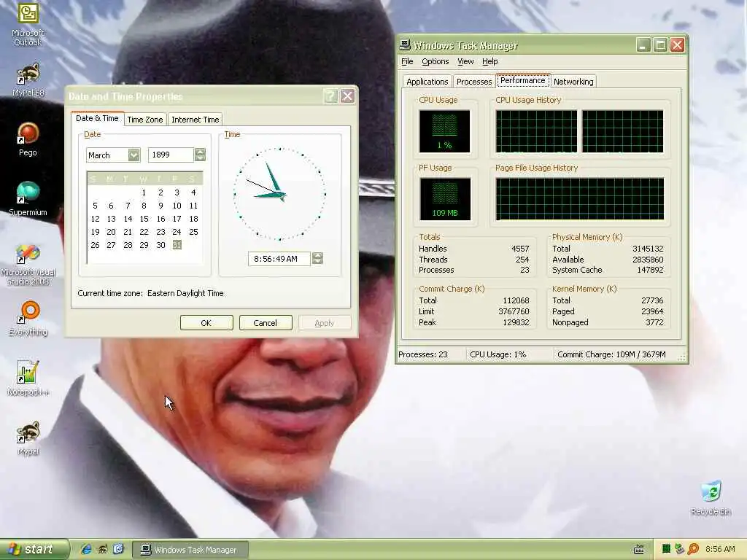Close the Date and Time Properties dialog

coord(348,96)
